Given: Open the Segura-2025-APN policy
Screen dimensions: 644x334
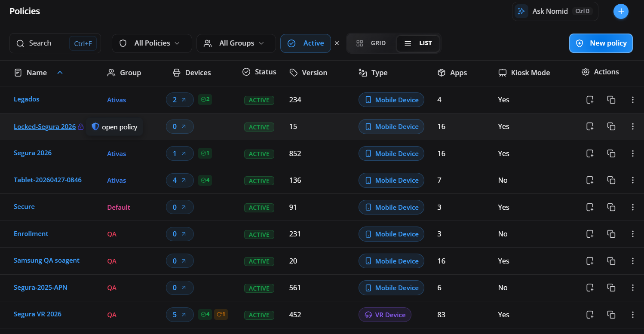Looking at the screenshot, I should pyautogui.click(x=40, y=288).
